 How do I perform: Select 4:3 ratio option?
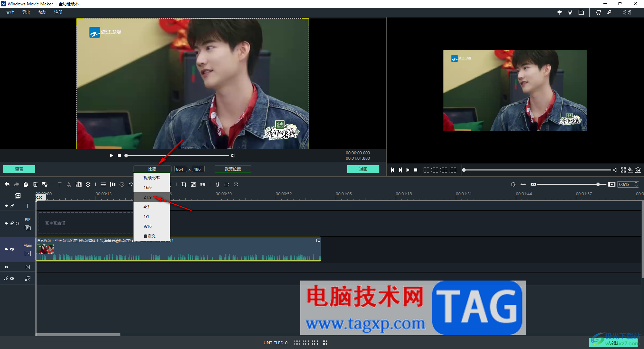click(152, 207)
